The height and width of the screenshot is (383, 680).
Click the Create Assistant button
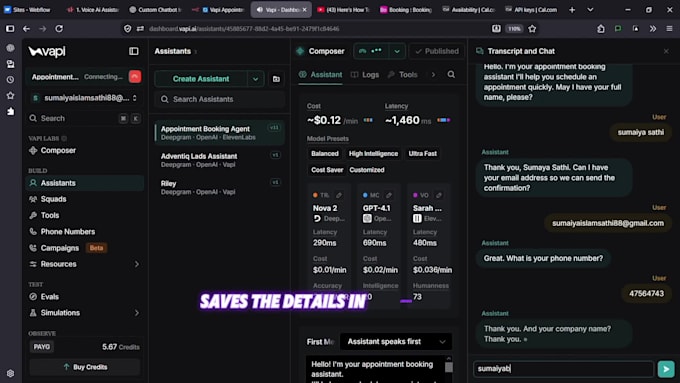click(201, 79)
